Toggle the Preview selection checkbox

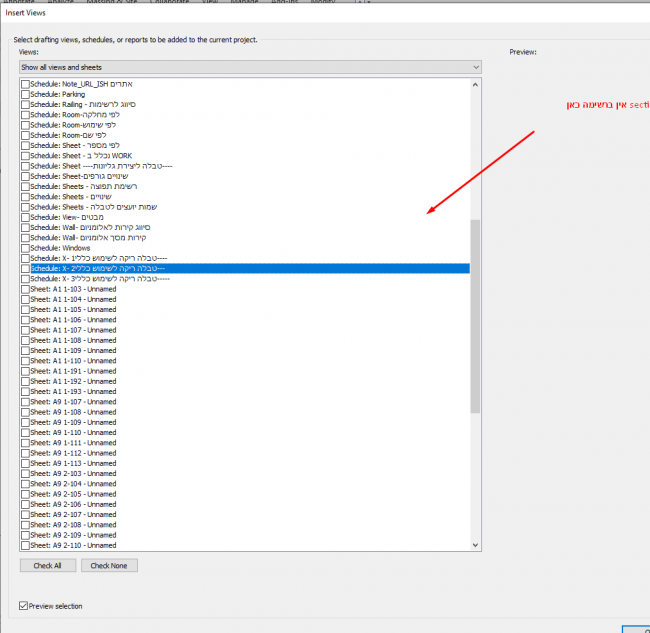pos(25,606)
